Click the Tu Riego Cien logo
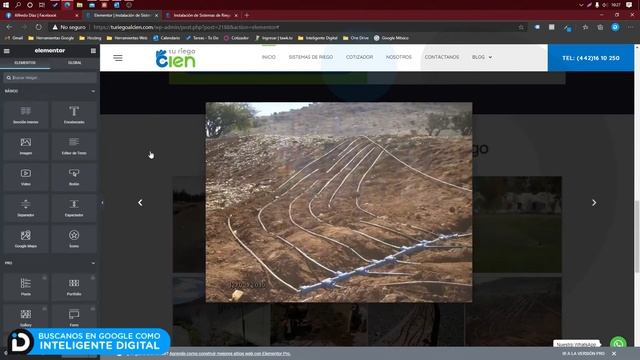The image size is (640, 360). click(176, 58)
